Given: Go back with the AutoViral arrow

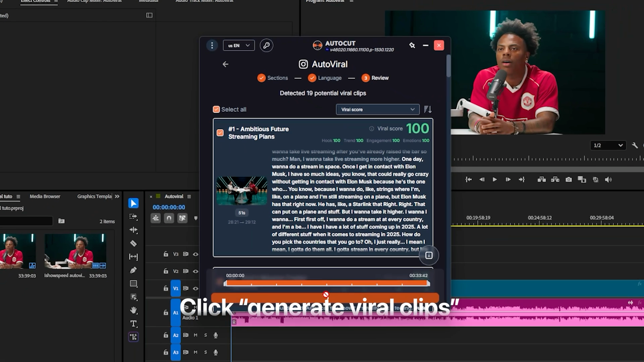Looking at the screenshot, I should (x=225, y=64).
